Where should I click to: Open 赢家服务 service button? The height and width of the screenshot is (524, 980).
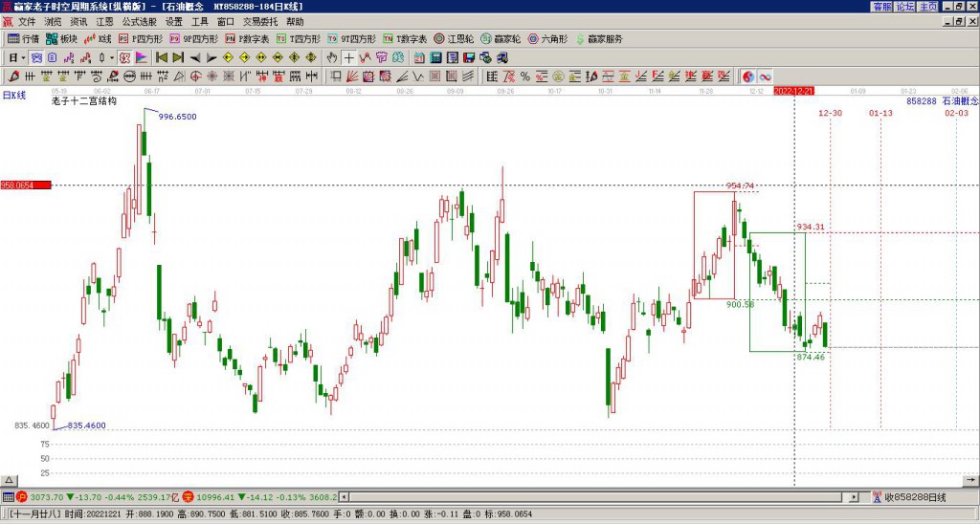(x=599, y=38)
